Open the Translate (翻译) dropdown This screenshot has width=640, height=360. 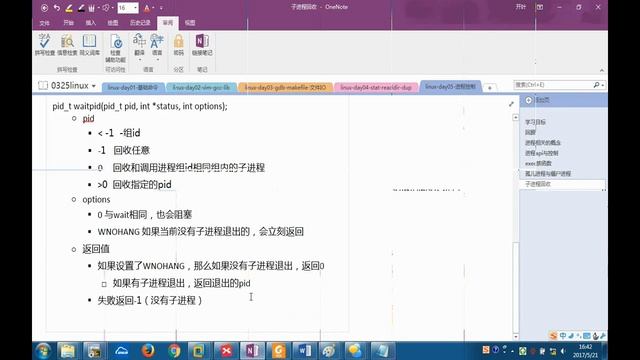[139, 47]
